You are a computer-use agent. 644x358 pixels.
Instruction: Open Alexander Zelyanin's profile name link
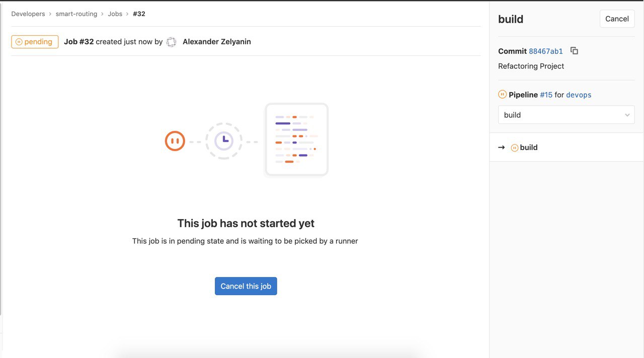click(217, 42)
